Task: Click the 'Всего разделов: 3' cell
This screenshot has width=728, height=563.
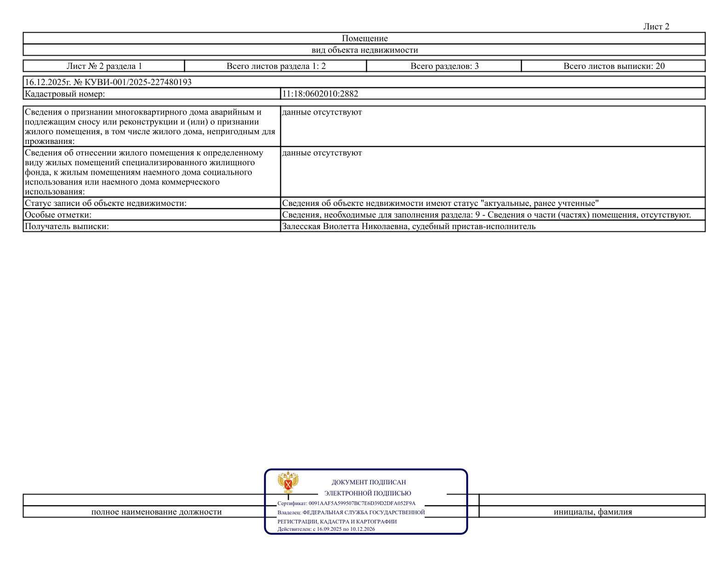Action: pos(444,66)
